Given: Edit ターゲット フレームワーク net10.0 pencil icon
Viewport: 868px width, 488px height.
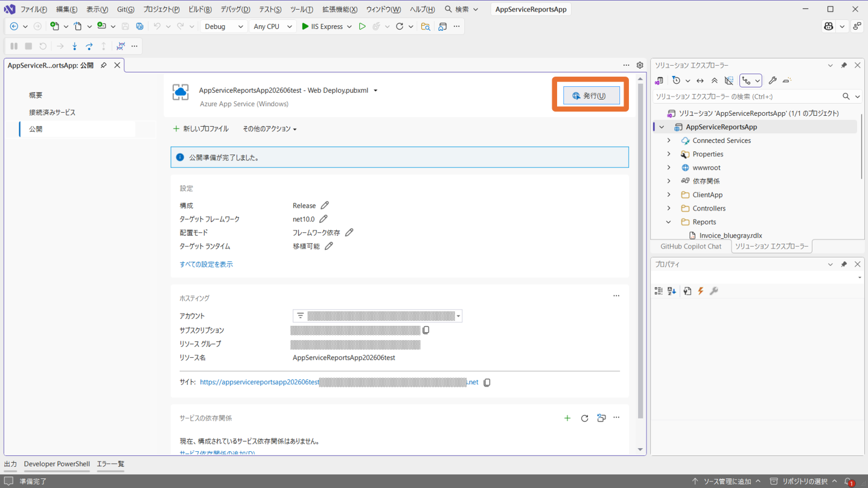Looking at the screenshot, I should click(x=324, y=219).
